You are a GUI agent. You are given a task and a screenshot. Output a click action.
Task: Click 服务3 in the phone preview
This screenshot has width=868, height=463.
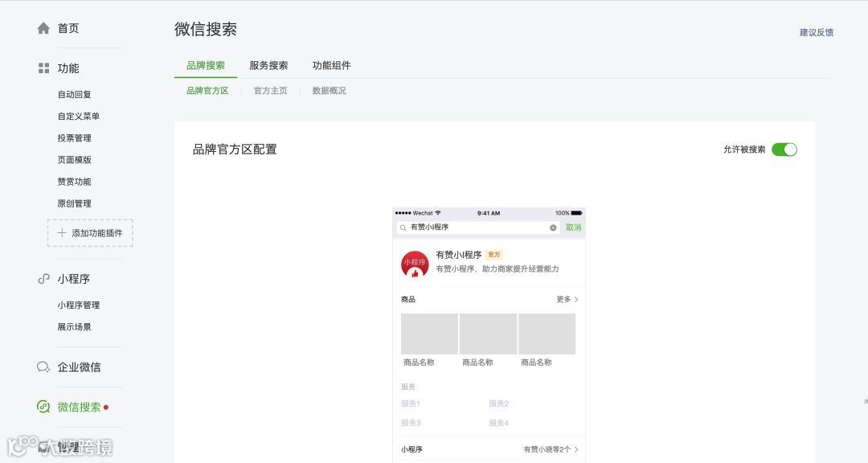click(x=411, y=423)
